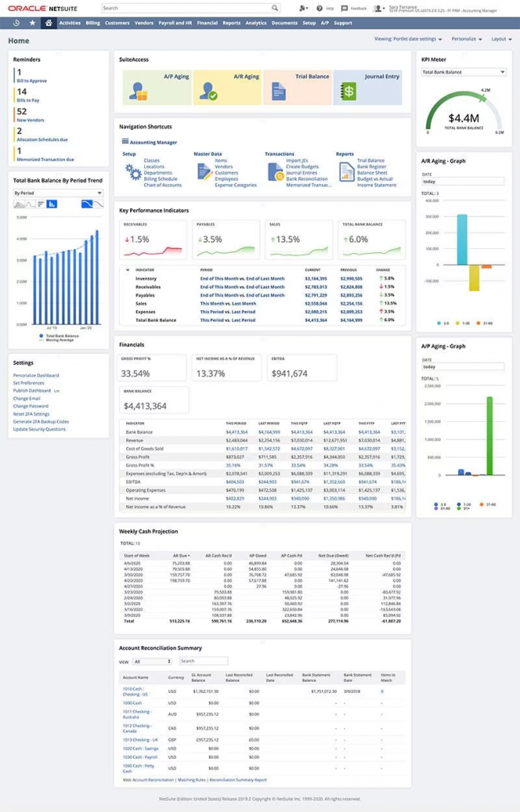The height and width of the screenshot is (812, 520).
Task: Open the Payroll and HR menu
Action: click(x=175, y=23)
